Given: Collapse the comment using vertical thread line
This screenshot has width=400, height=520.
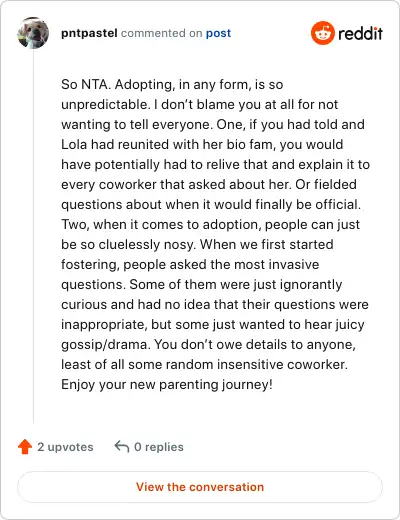Looking at the screenshot, I should pos(33,236).
